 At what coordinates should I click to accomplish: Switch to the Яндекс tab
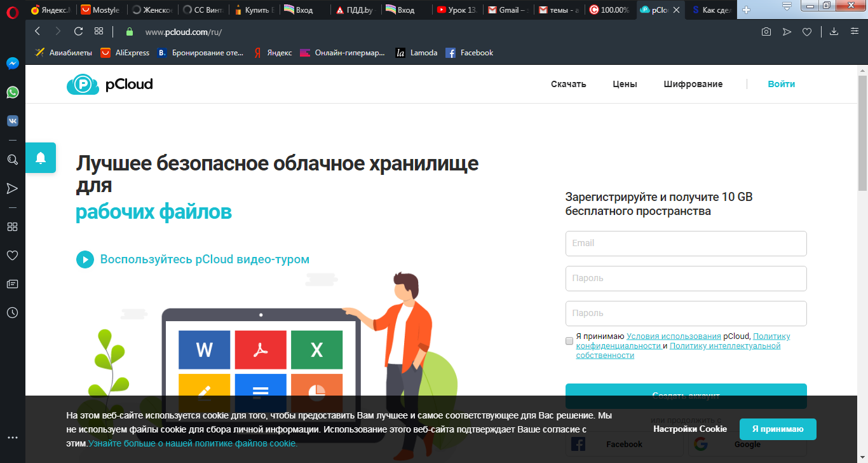coord(51,10)
